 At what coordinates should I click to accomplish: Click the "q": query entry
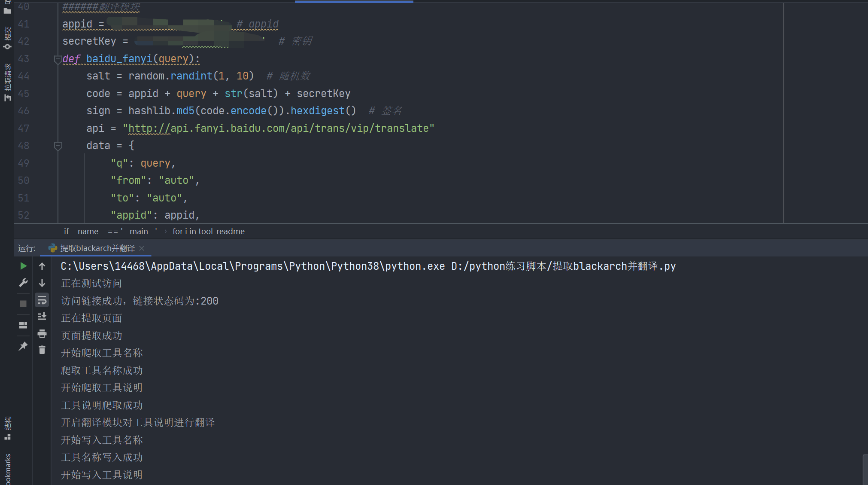tap(143, 163)
